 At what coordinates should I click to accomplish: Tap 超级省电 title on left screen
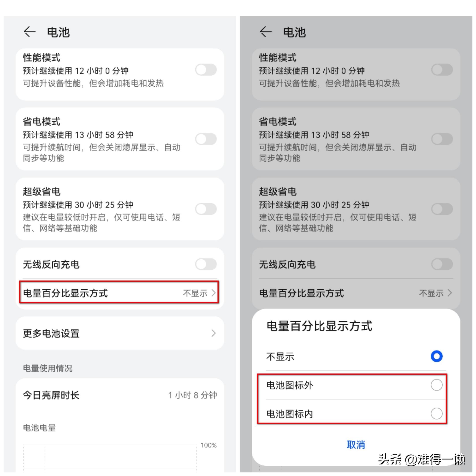click(42, 192)
